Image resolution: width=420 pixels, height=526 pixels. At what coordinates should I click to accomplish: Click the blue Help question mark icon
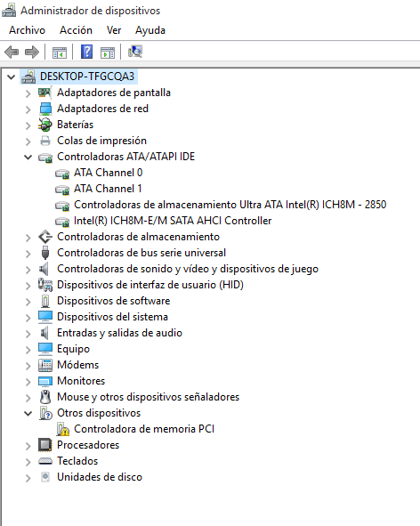pyautogui.click(x=87, y=52)
